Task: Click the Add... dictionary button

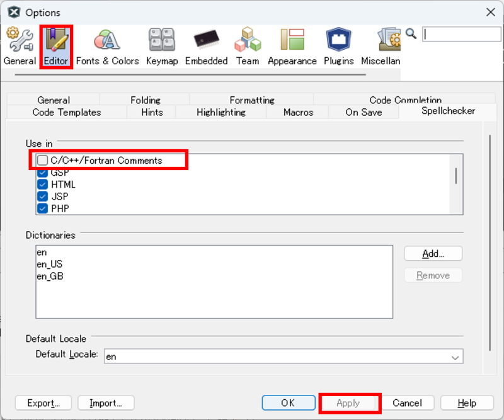Action: tap(433, 253)
